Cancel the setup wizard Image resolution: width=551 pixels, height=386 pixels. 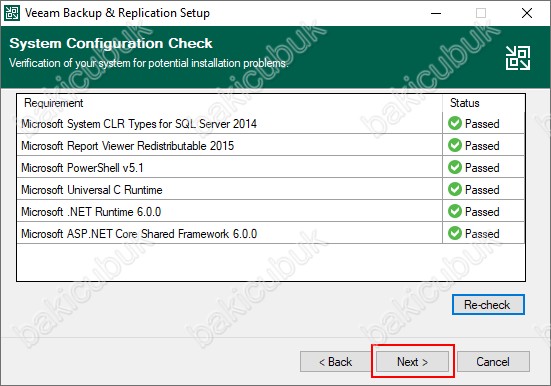(x=493, y=361)
